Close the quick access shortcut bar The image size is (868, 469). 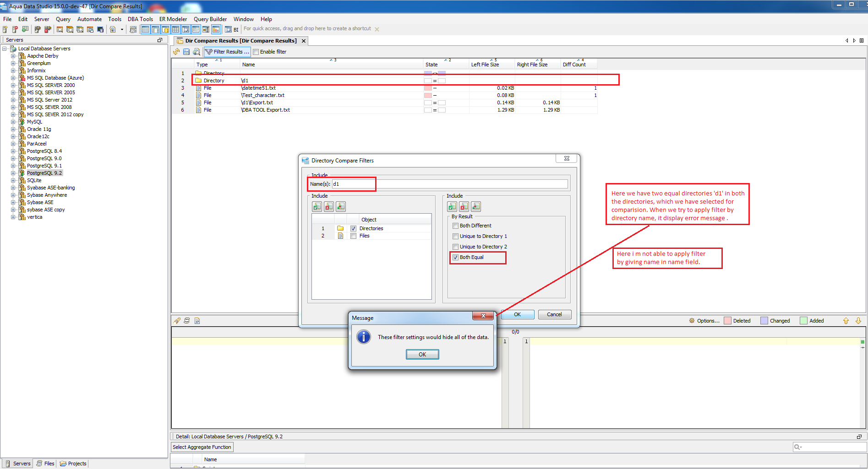[377, 29]
